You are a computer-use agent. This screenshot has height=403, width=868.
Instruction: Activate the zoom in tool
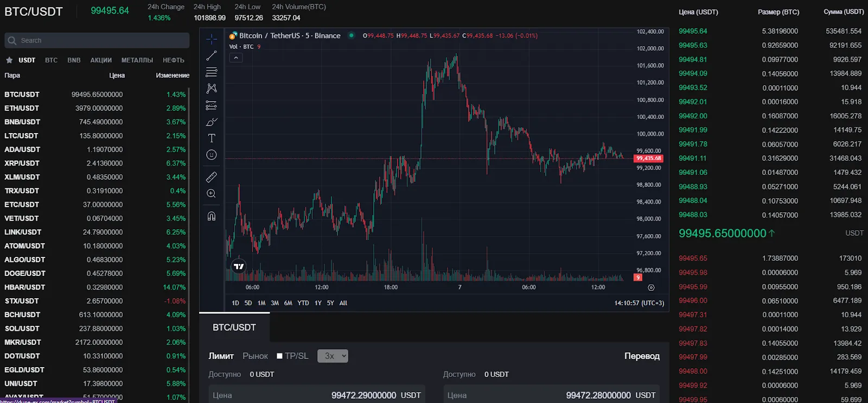coord(212,193)
